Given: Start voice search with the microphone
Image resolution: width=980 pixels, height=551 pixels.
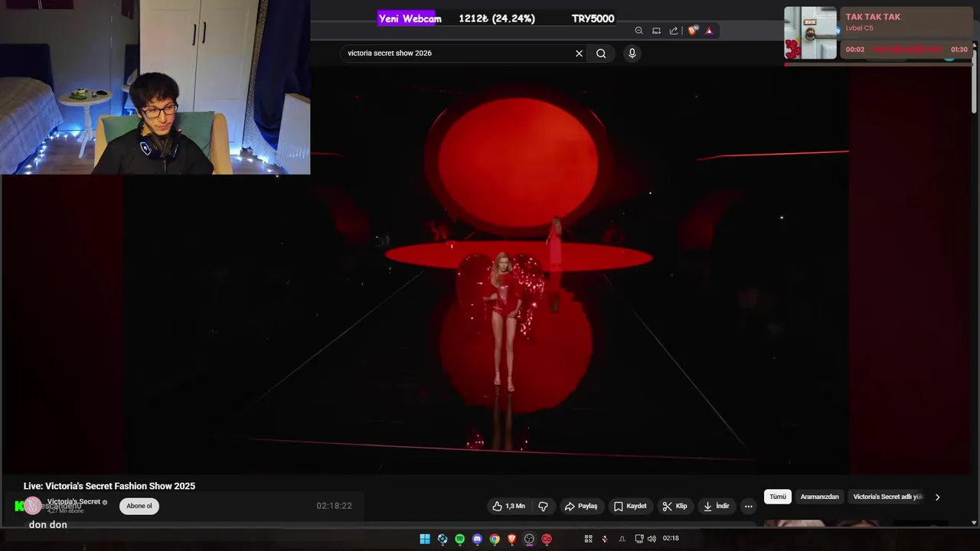Looking at the screenshot, I should tap(632, 53).
